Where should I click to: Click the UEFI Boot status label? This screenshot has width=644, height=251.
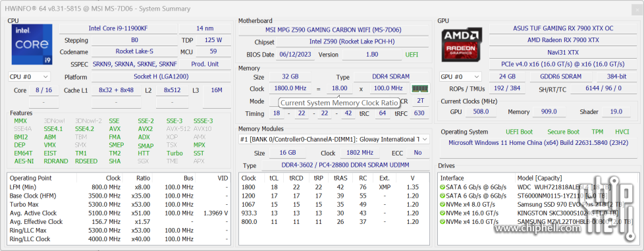coord(519,132)
